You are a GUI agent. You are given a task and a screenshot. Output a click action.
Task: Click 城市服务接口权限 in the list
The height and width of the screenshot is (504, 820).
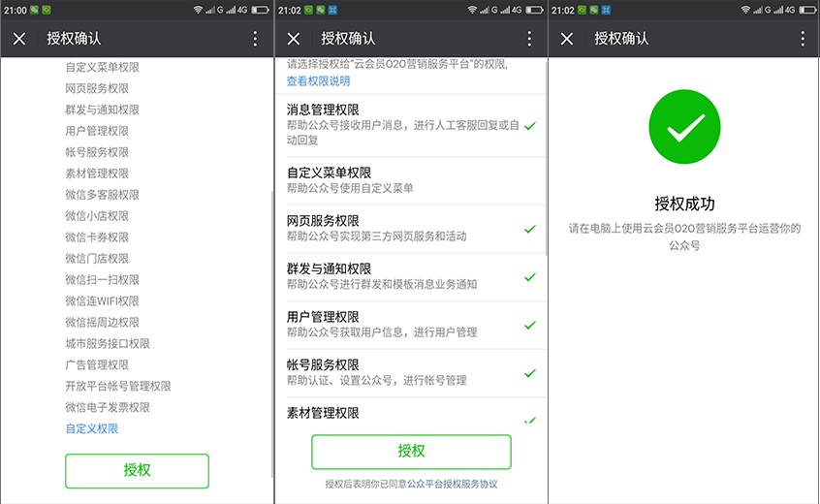tap(108, 343)
